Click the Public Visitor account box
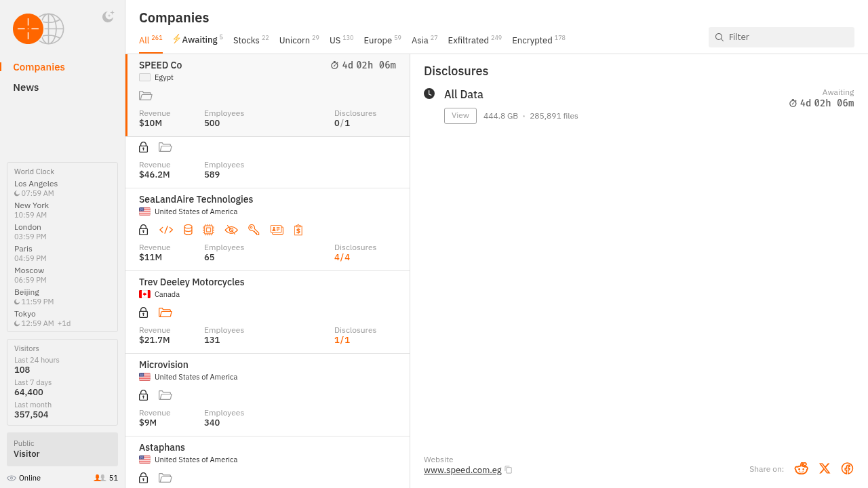 point(62,449)
